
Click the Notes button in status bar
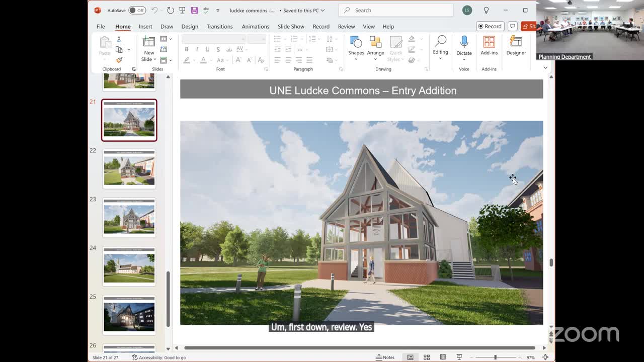point(385,357)
